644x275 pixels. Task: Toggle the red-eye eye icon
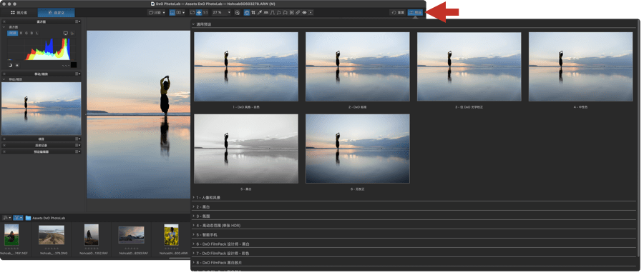tap(304, 13)
